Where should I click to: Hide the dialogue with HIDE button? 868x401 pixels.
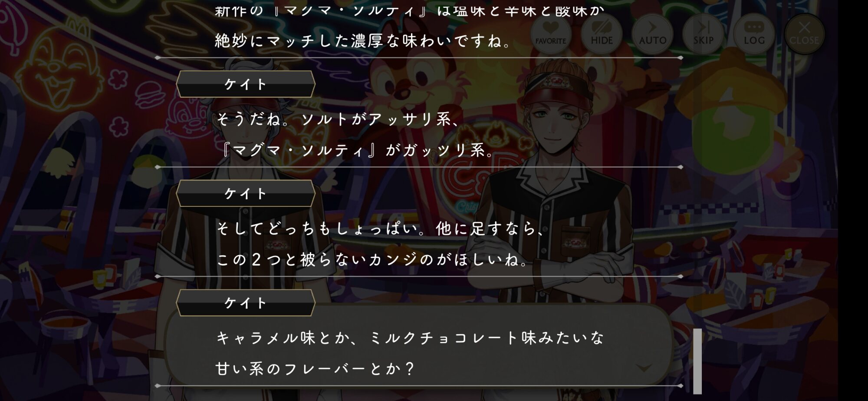tap(602, 33)
